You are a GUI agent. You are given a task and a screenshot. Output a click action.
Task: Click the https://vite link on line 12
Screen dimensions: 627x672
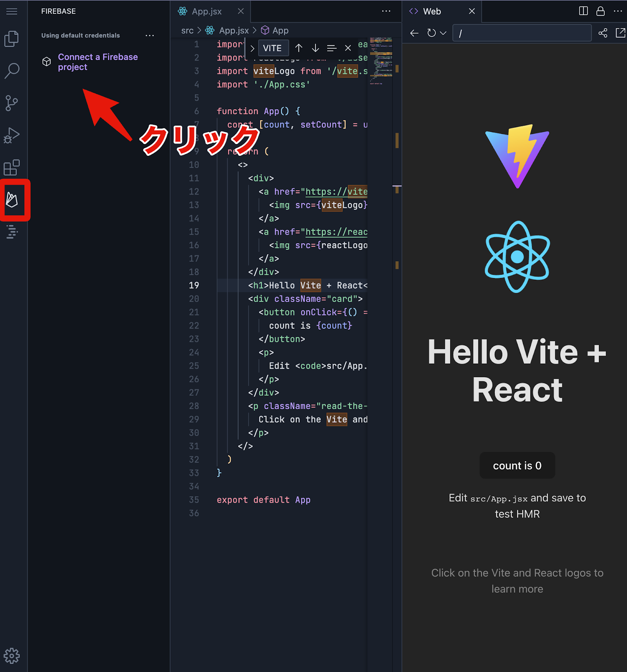[336, 192]
